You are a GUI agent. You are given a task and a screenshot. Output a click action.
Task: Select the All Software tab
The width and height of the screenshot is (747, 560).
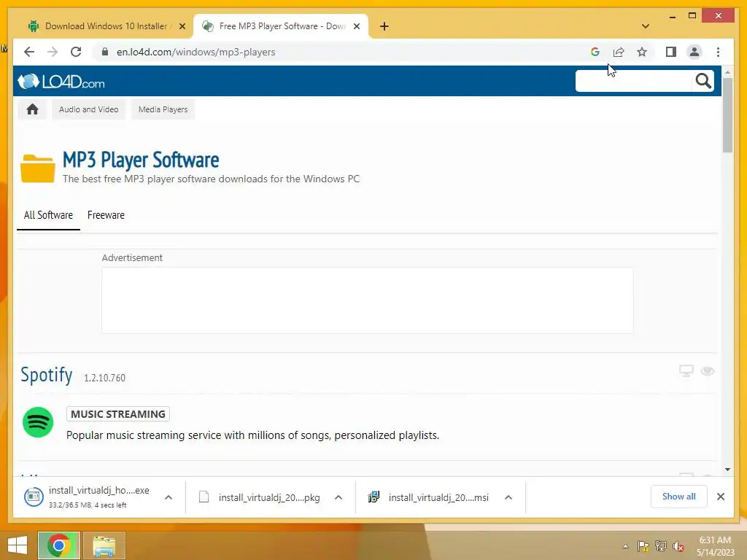coord(48,215)
